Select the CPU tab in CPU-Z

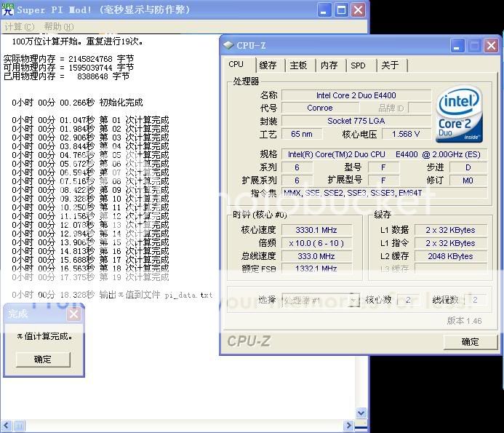(x=236, y=64)
